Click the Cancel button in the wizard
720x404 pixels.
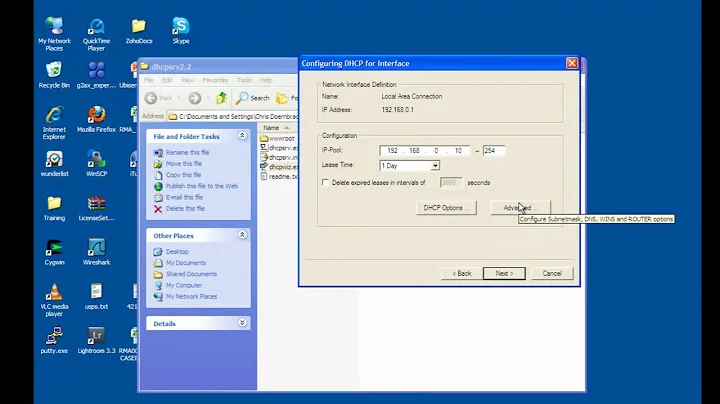552,274
